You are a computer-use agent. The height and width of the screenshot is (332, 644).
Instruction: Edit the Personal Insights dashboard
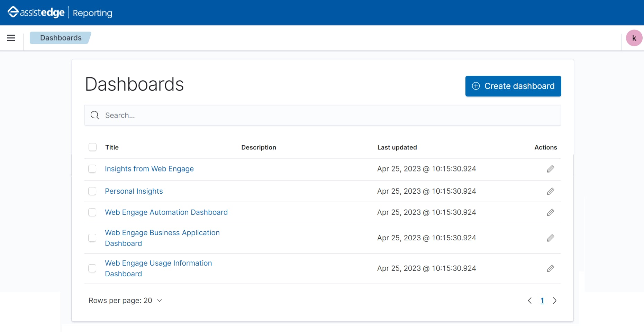point(550,191)
